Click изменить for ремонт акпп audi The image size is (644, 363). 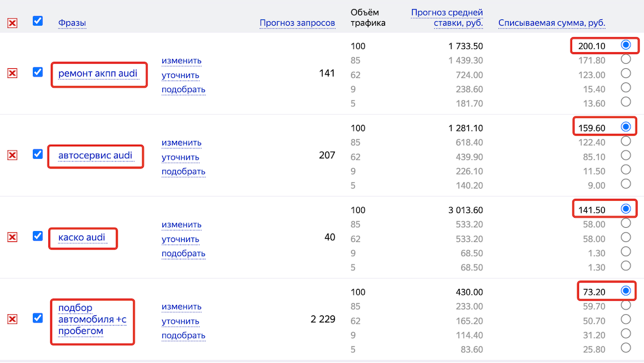[182, 60]
